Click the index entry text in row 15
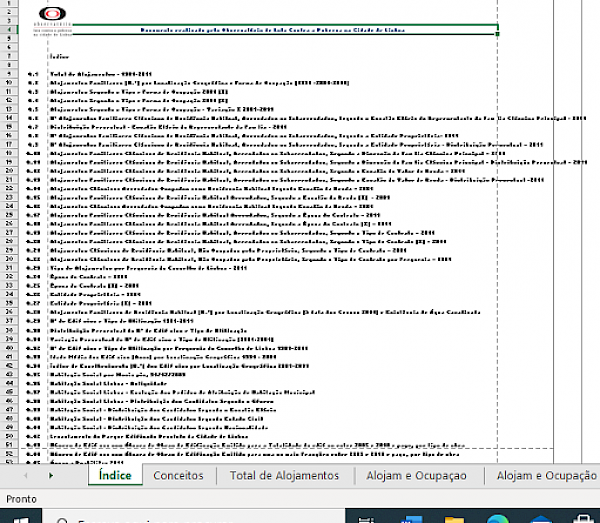The height and width of the screenshot is (523, 600). click(168, 127)
